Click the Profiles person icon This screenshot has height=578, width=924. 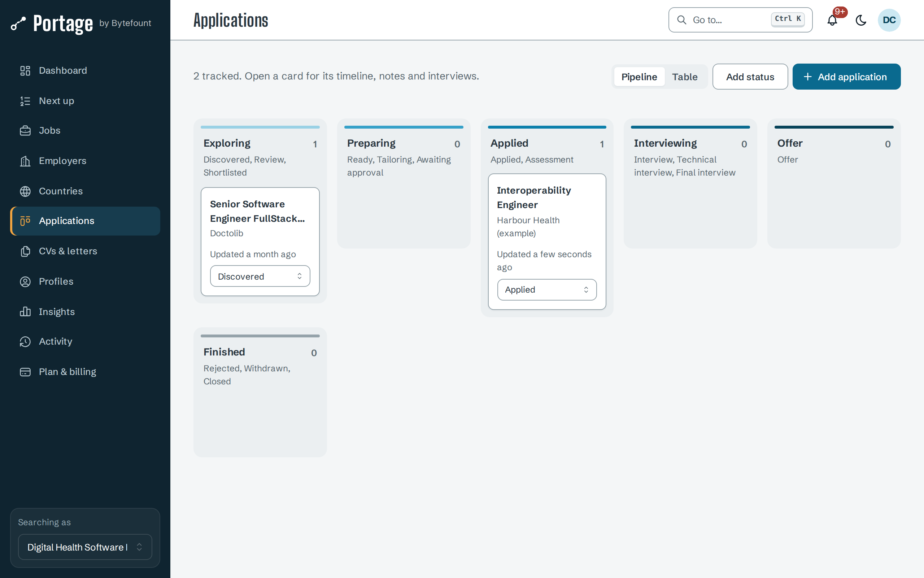click(x=25, y=281)
